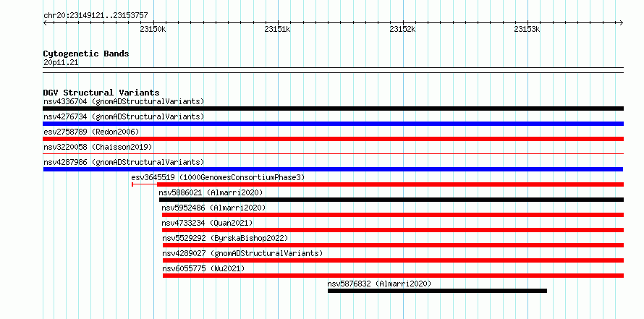The height and width of the screenshot is (319, 644).
Task: Click the nsv3220058 (Chaisson2019) label
Action: pyautogui.click(x=98, y=147)
